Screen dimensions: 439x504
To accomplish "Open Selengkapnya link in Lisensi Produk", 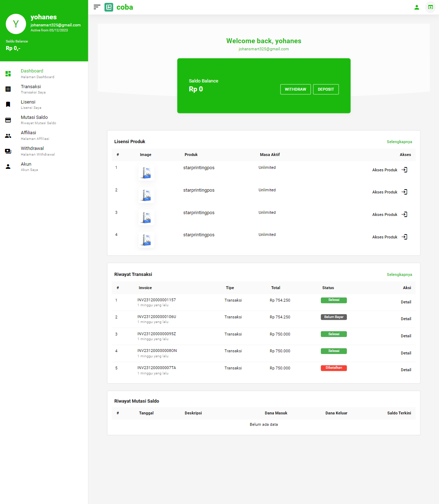I will (399, 142).
